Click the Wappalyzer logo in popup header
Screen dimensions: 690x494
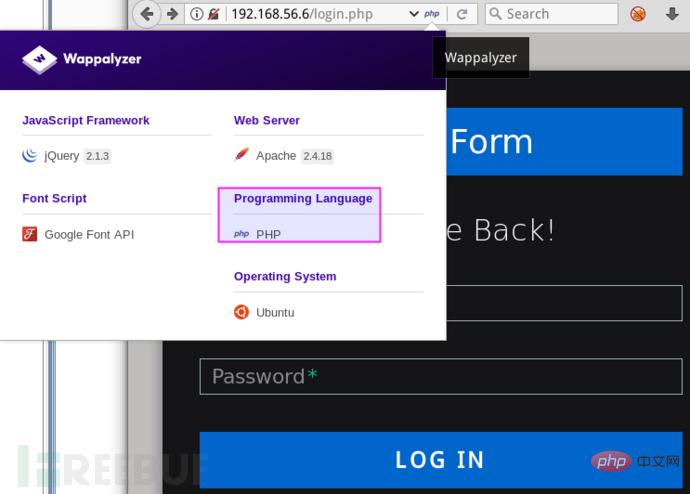(x=82, y=59)
